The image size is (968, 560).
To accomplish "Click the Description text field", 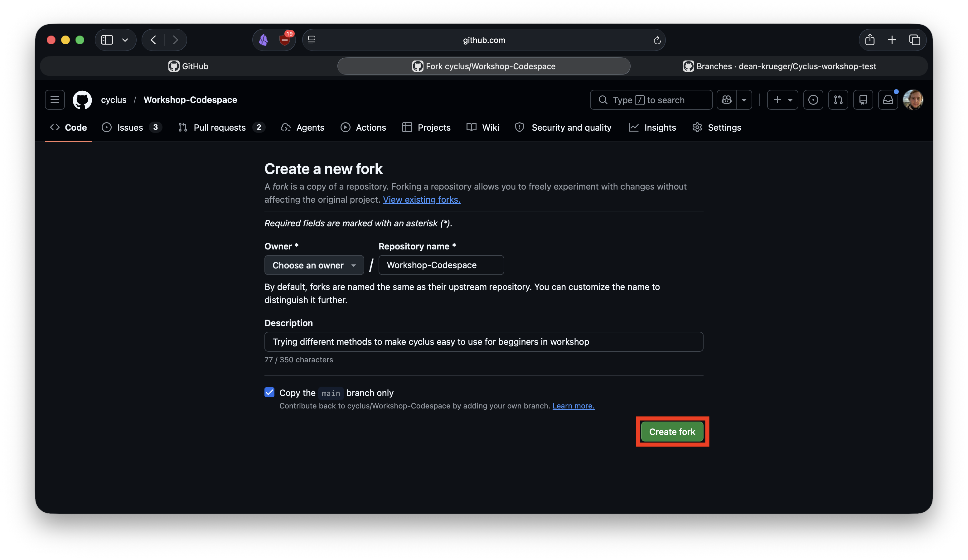I will 484,341.
